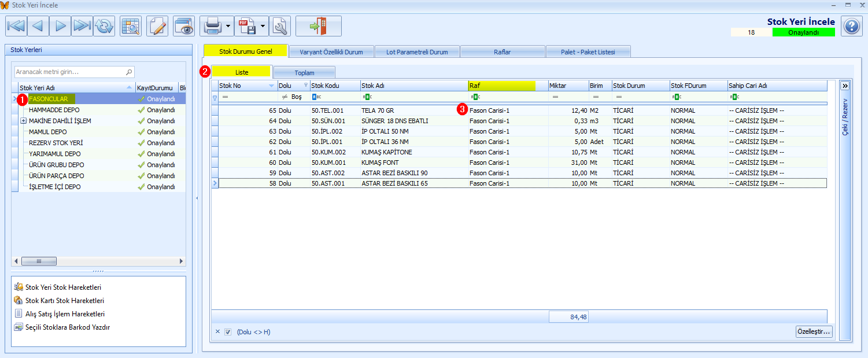
Task: Click the Özelleştir... button
Action: (x=814, y=331)
